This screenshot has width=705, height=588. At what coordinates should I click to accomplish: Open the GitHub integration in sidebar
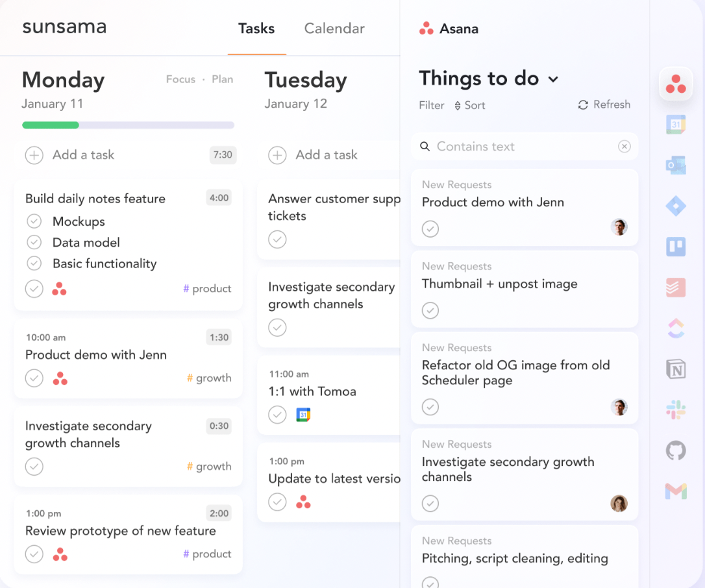point(676,450)
